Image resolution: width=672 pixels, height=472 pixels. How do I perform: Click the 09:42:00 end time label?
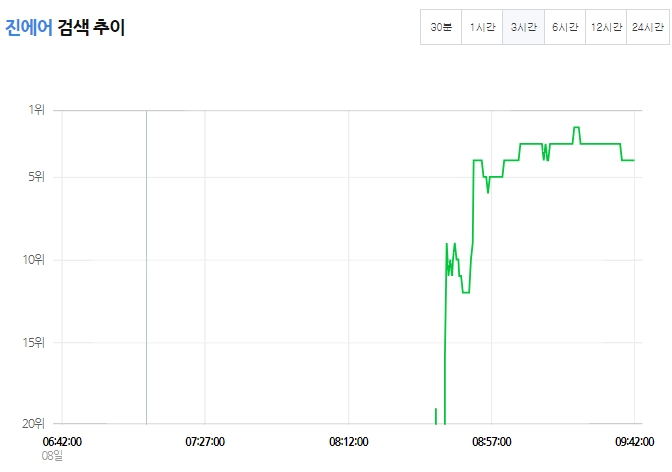(635, 442)
